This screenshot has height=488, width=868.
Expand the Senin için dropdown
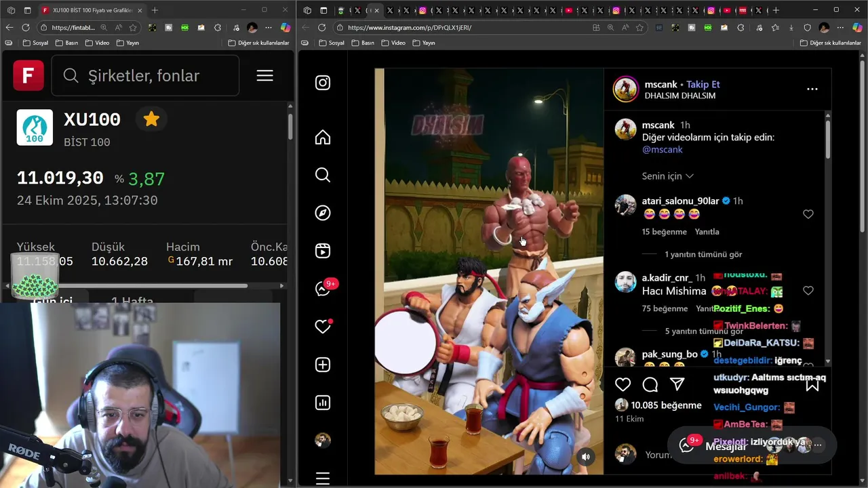click(668, 176)
